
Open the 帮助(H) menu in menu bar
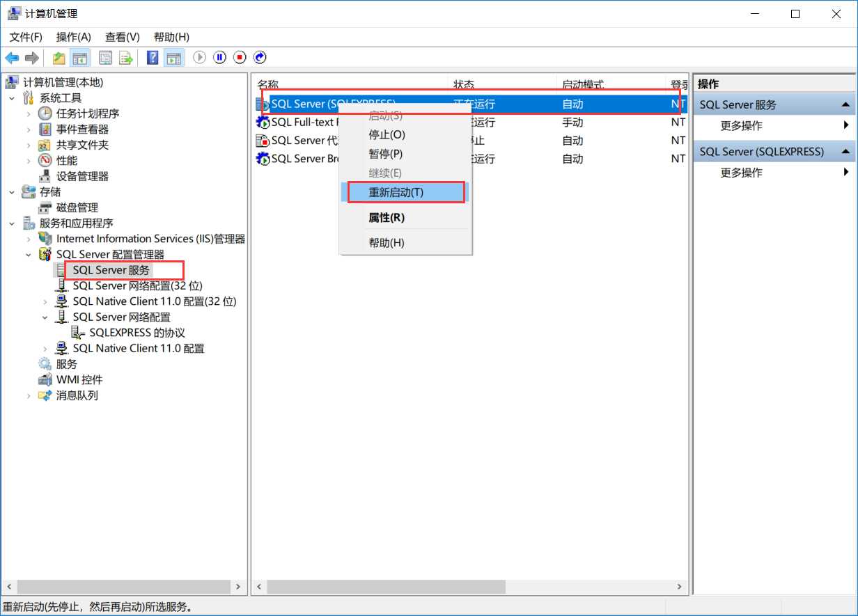(171, 37)
